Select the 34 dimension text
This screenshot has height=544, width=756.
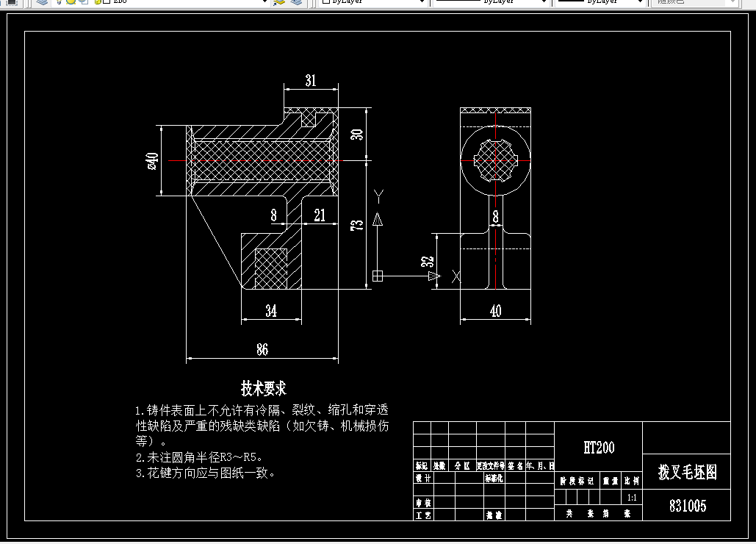tap(271, 310)
